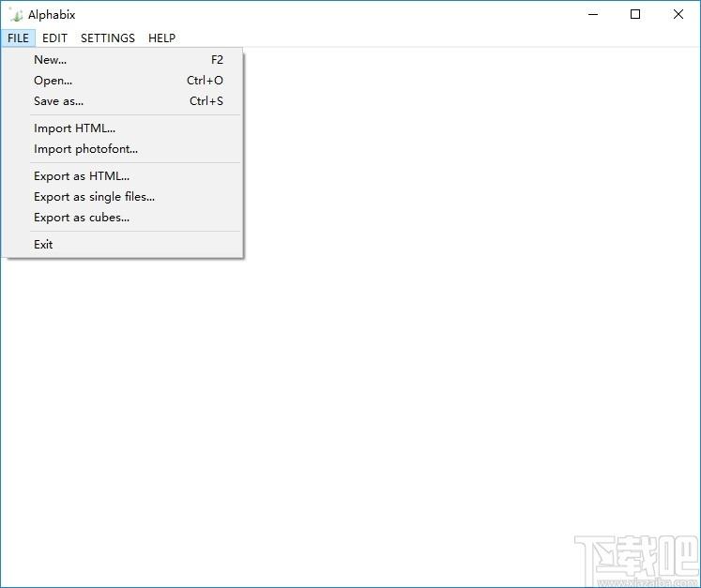
Task: Choose Exit from the File menu
Action: (123, 245)
